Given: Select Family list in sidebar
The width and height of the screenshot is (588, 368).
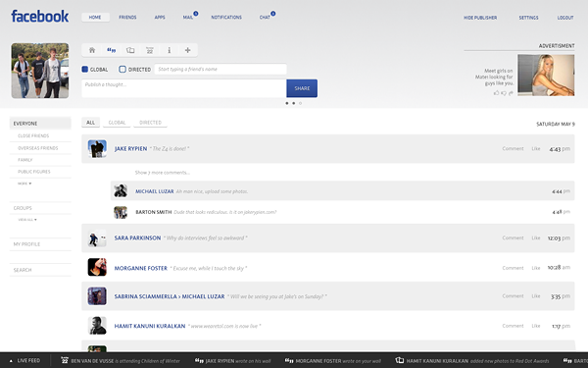Looking at the screenshot, I should [x=24, y=160].
